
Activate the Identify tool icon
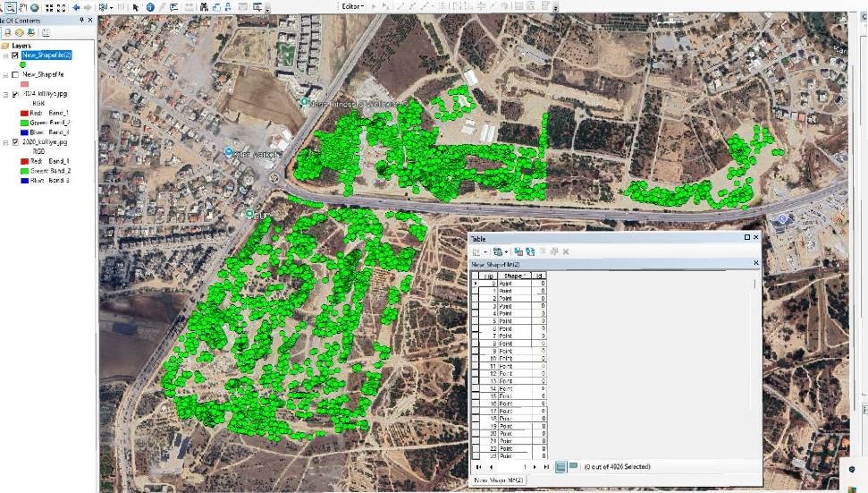coord(149,7)
